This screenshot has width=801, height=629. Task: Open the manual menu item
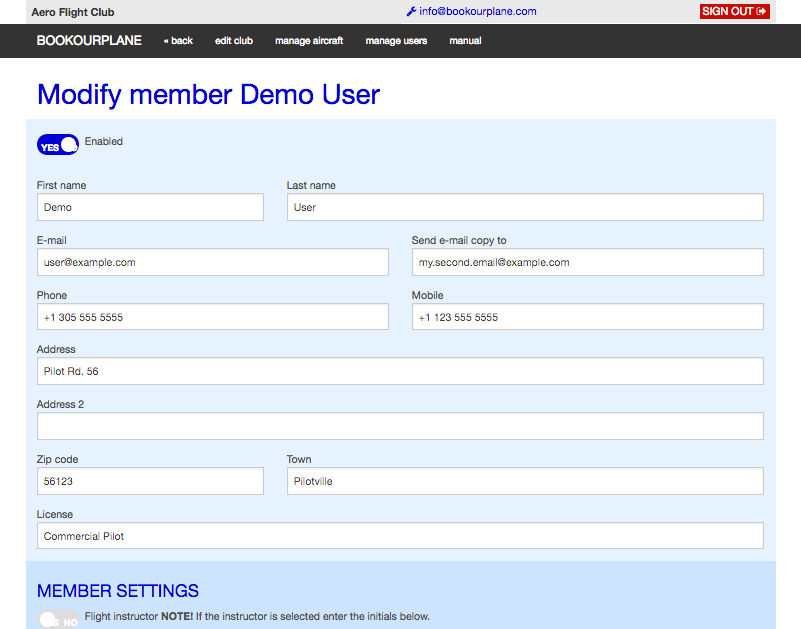[465, 41]
